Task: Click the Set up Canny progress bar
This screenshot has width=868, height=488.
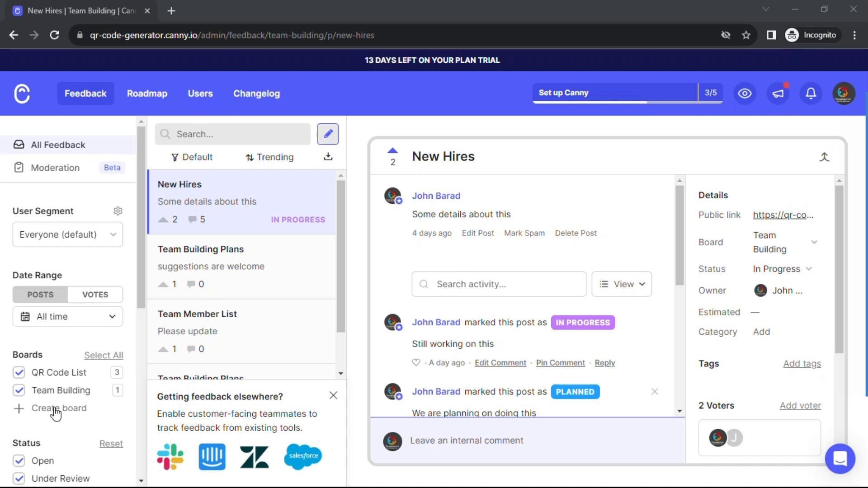Action: (615, 93)
